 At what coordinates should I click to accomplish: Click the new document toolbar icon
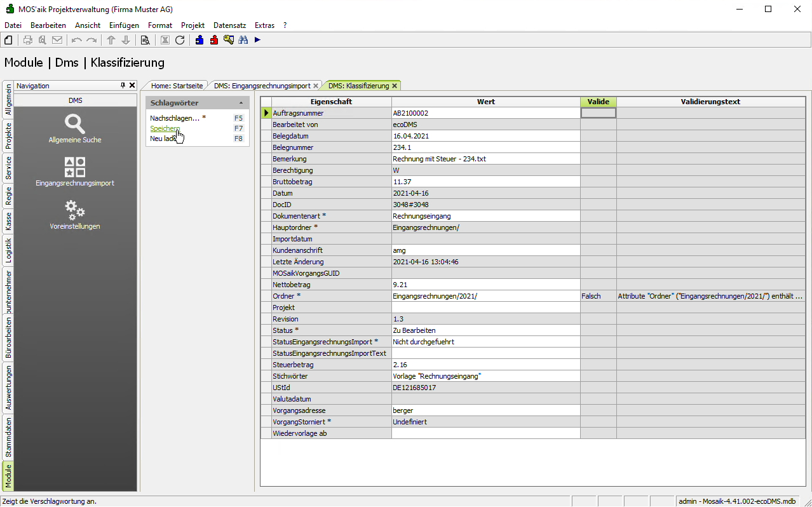(x=9, y=40)
